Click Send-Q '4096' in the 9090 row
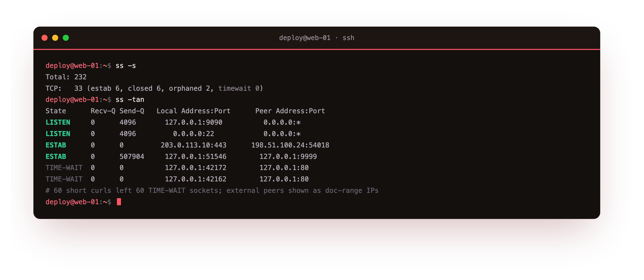The width and height of the screenshot is (644, 280). [128, 122]
